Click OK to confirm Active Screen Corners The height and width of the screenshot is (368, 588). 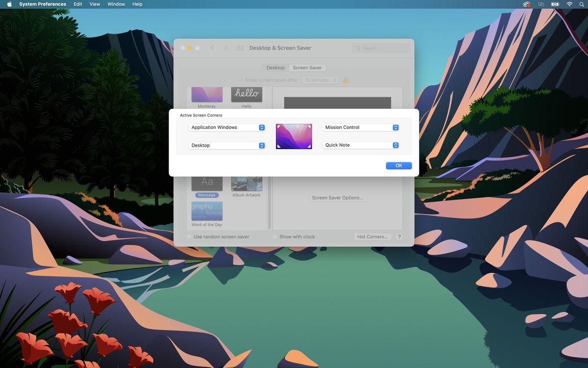point(398,165)
